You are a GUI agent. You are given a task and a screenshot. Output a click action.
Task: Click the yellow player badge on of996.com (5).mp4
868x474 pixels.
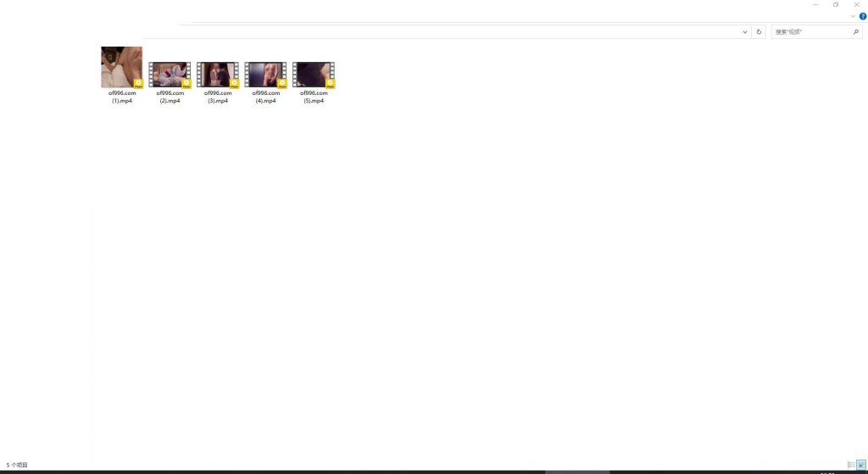point(330,84)
